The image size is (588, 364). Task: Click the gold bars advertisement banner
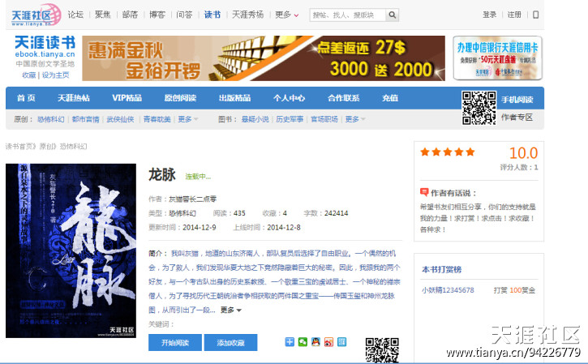pyautogui.click(x=264, y=58)
